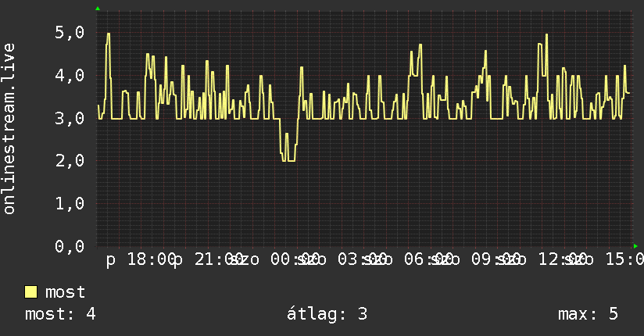Click the green arrow ending the x-axis
Screen dimensions: 644x336
click(x=635, y=246)
